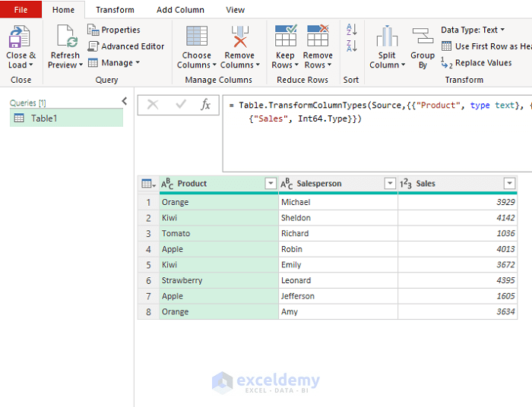Open the Advanced Editor
Viewport: 532px width, 407px height.
tap(126, 46)
